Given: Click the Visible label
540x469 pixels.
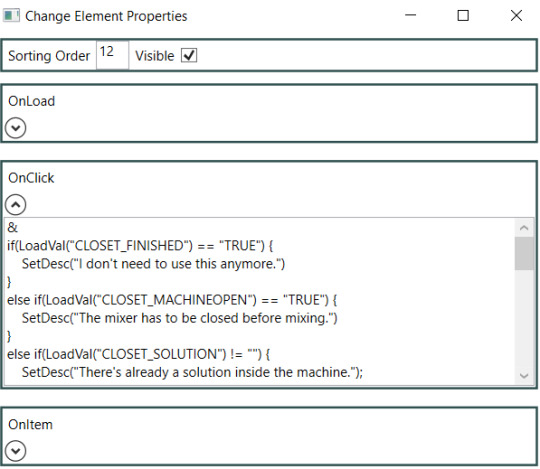Looking at the screenshot, I should [155, 56].
